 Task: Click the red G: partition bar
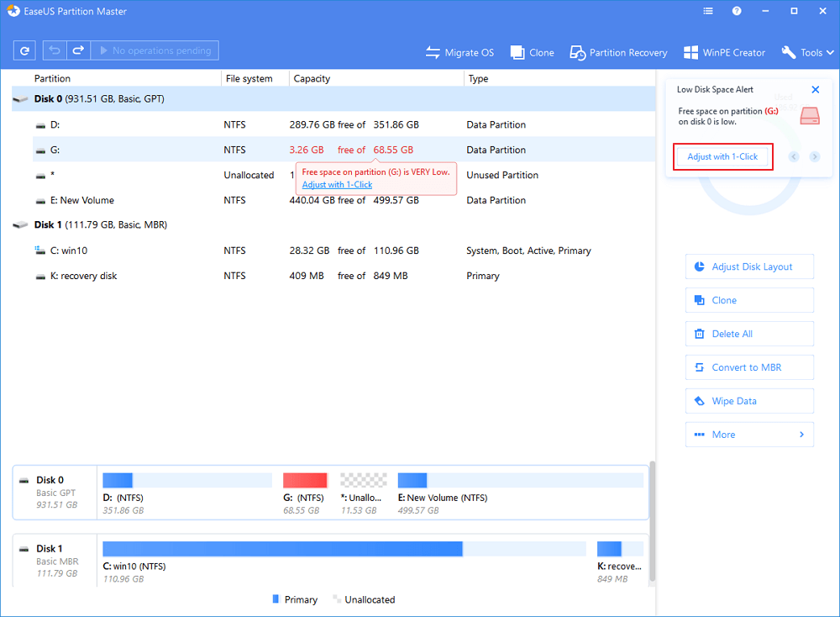click(x=305, y=481)
